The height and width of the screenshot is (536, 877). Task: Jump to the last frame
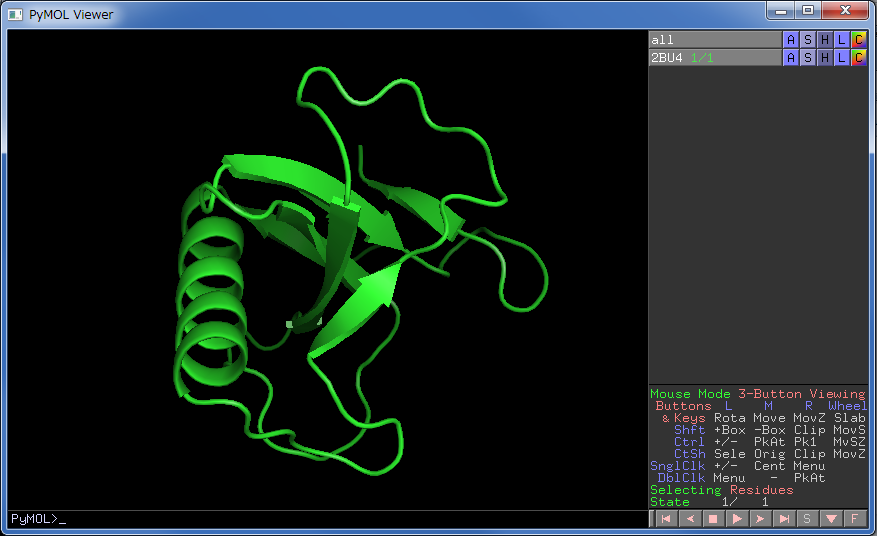tap(785, 519)
